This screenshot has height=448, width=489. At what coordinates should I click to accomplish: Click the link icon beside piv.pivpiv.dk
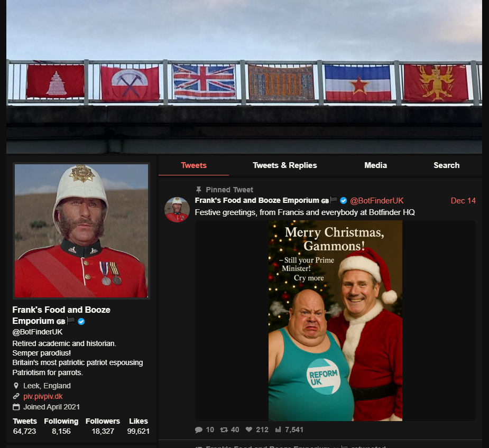click(x=16, y=396)
